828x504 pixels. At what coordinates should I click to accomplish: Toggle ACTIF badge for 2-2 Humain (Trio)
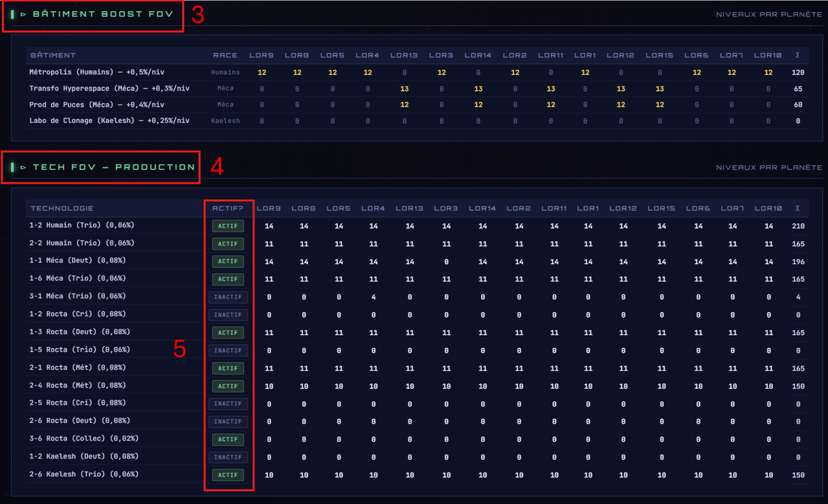point(228,244)
